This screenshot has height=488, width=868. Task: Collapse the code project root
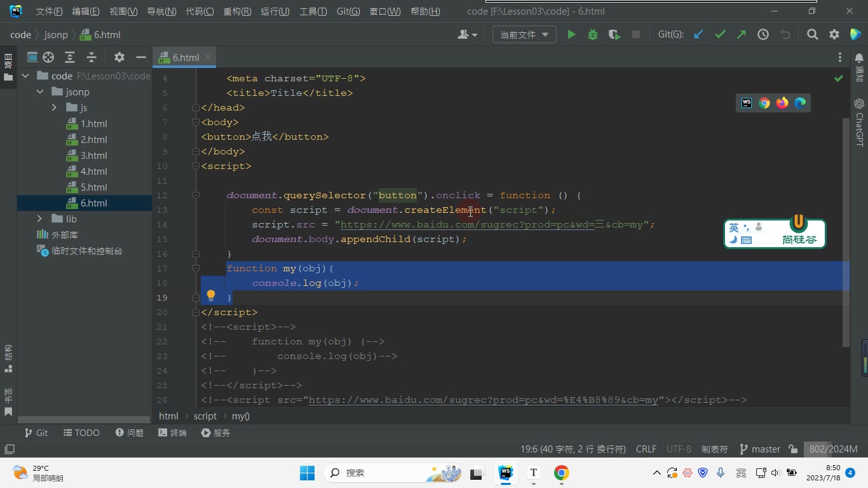(25, 76)
